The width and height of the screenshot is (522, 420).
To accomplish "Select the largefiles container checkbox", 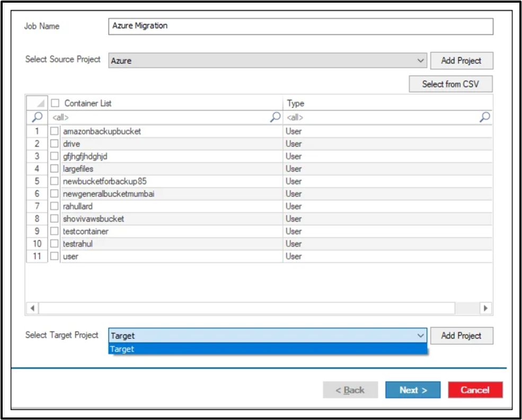I will point(54,168).
